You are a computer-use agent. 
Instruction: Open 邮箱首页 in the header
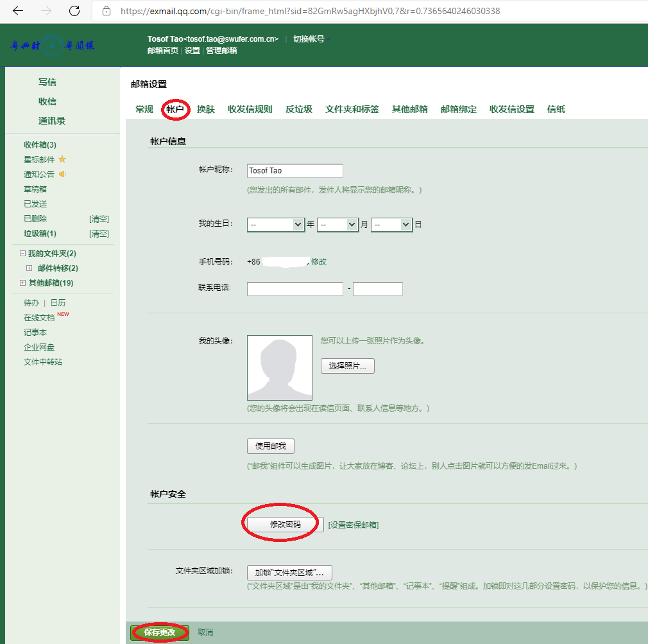coord(163,51)
